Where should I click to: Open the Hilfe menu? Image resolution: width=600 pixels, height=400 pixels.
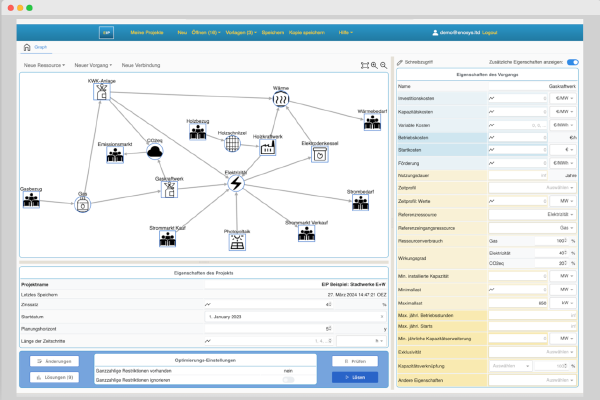346,33
